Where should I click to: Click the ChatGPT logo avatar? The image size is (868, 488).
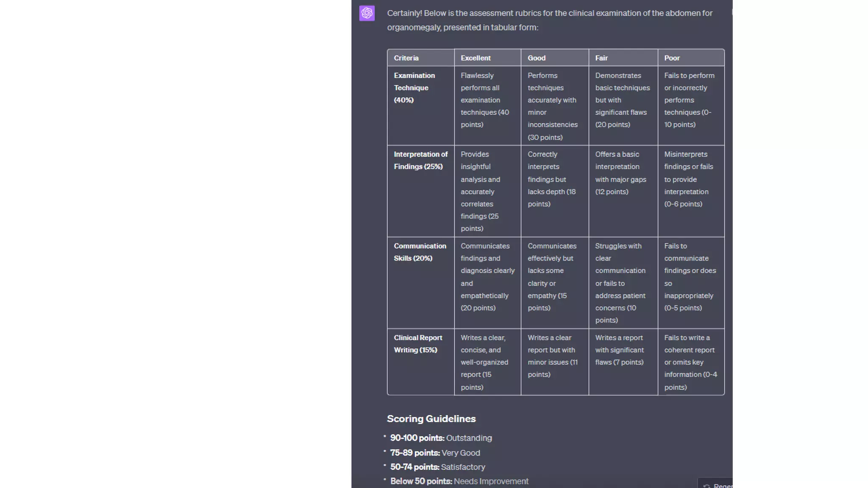click(367, 13)
